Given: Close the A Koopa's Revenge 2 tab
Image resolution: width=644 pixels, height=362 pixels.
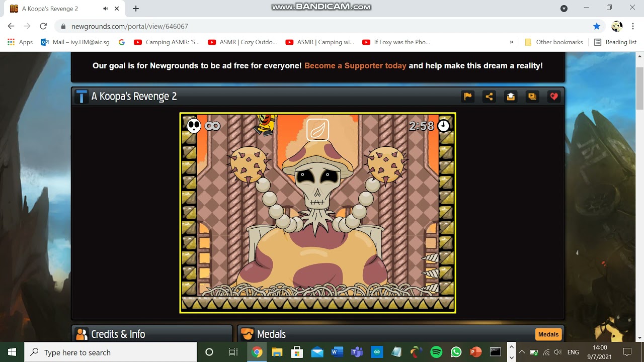Looking at the screenshot, I should (x=117, y=9).
